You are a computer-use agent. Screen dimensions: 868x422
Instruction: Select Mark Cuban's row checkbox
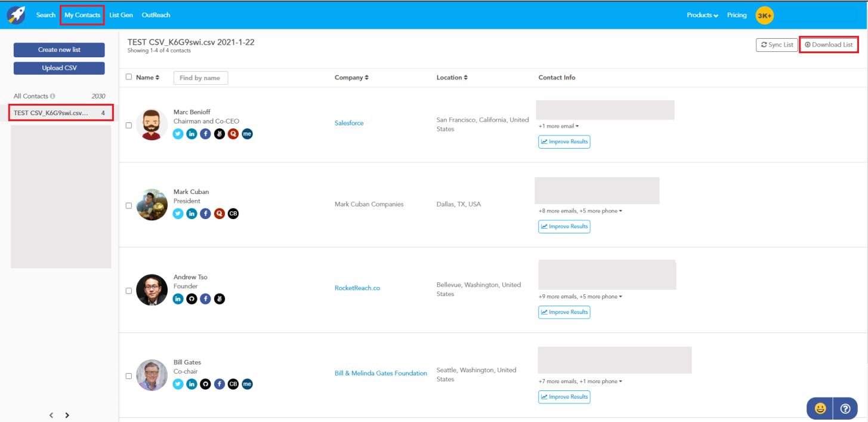(x=129, y=205)
